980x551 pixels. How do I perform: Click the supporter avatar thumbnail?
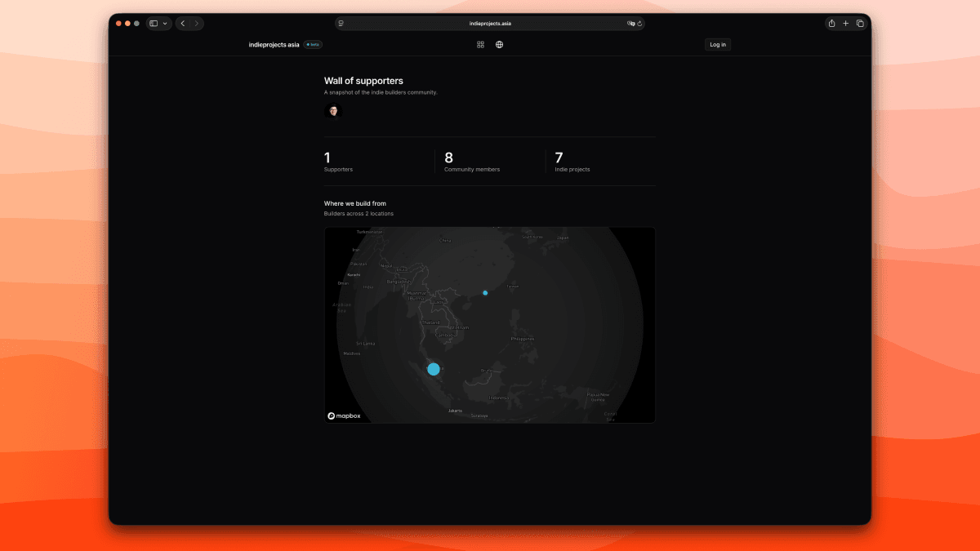[x=332, y=110]
